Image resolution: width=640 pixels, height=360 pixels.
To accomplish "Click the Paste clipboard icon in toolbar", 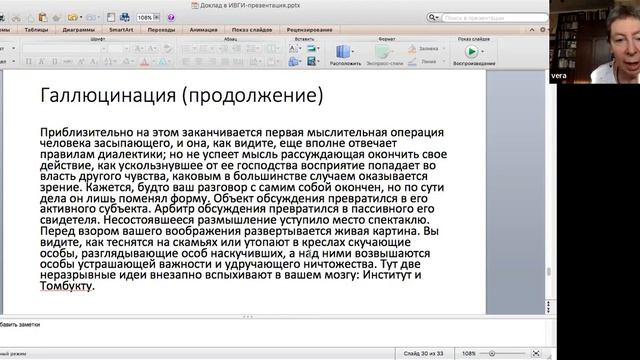I will pyautogui.click(x=42, y=17).
